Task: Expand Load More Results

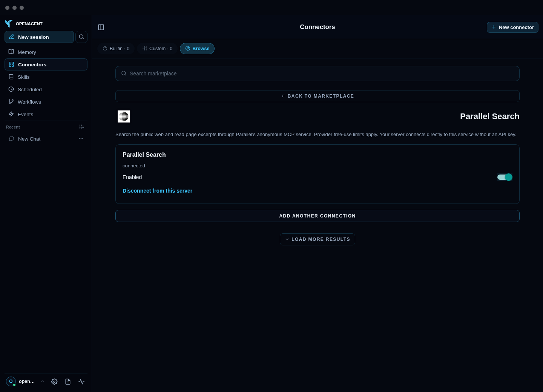Action: (x=318, y=239)
